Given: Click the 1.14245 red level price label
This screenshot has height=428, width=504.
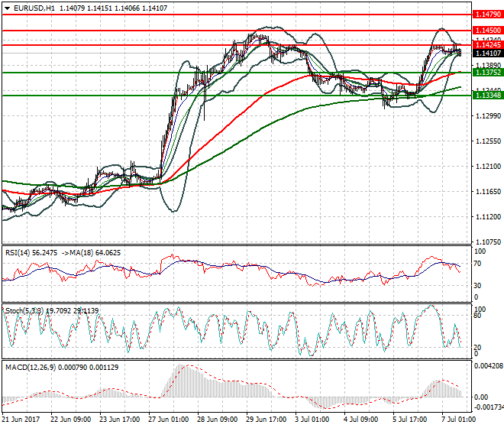Looking at the screenshot, I should click(488, 45).
